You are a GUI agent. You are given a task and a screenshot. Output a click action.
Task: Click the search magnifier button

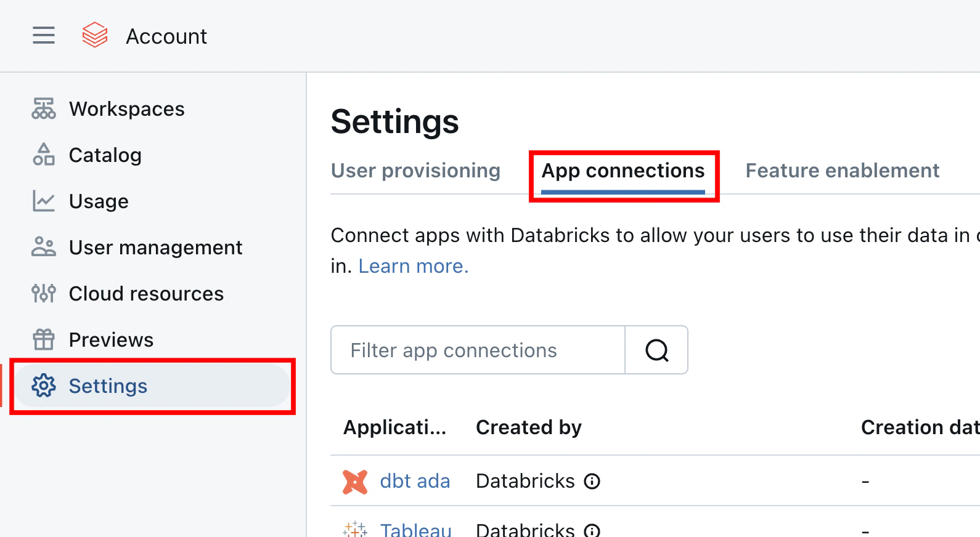click(656, 350)
